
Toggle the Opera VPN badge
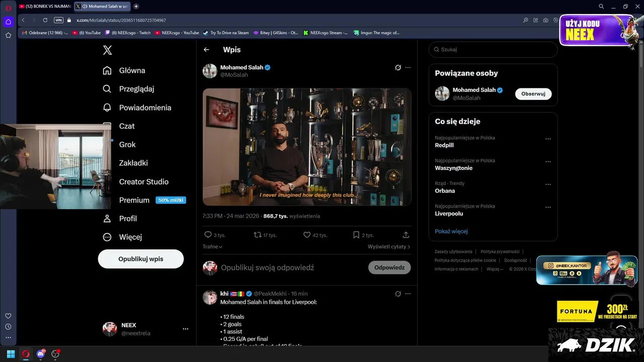[x=58, y=20]
